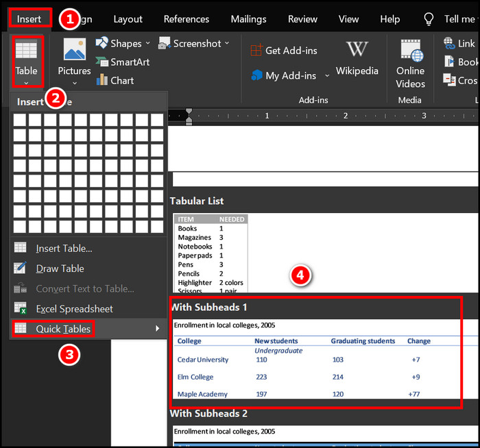Switch to the Layout tab
The width and height of the screenshot is (480, 448).
[128, 18]
